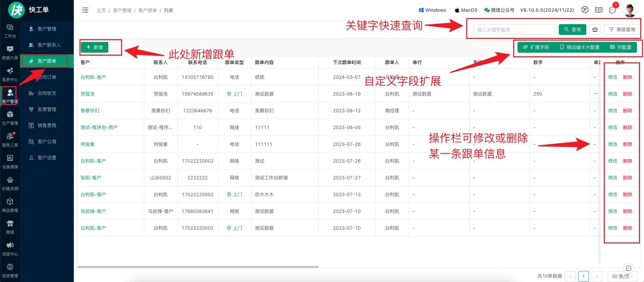Screen dimensions: 644x282
Task: Open the MacOS download link
Action: [466, 10]
